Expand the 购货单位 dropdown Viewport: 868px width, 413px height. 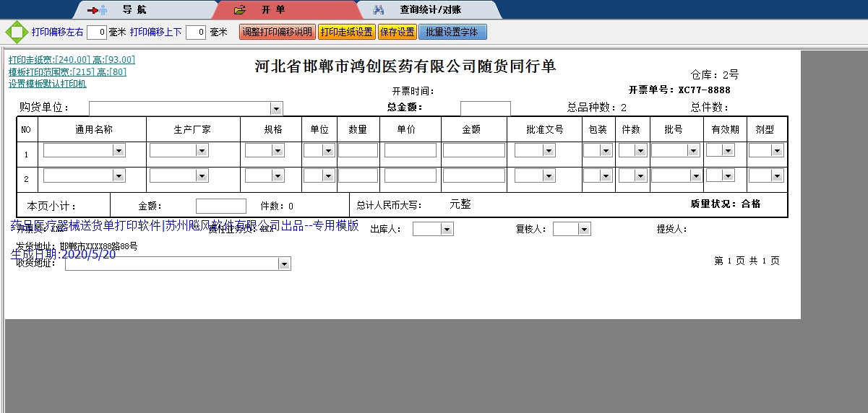pos(275,108)
